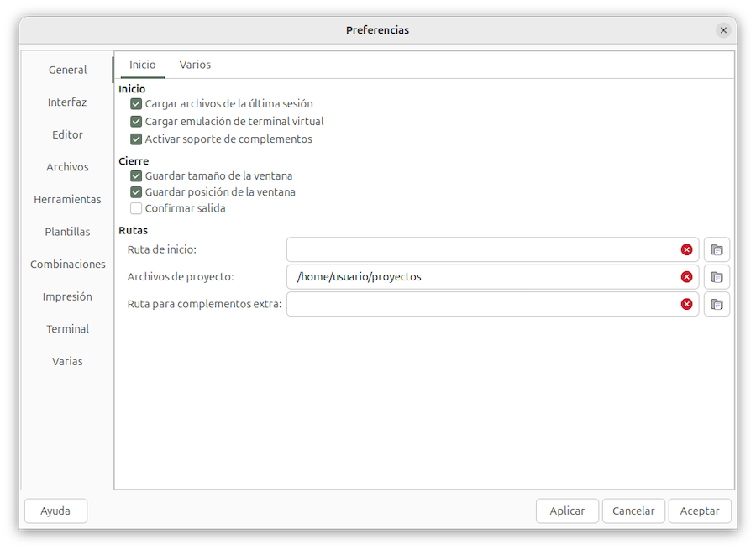
Task: Open Ayuda for preferences
Action: click(55, 511)
